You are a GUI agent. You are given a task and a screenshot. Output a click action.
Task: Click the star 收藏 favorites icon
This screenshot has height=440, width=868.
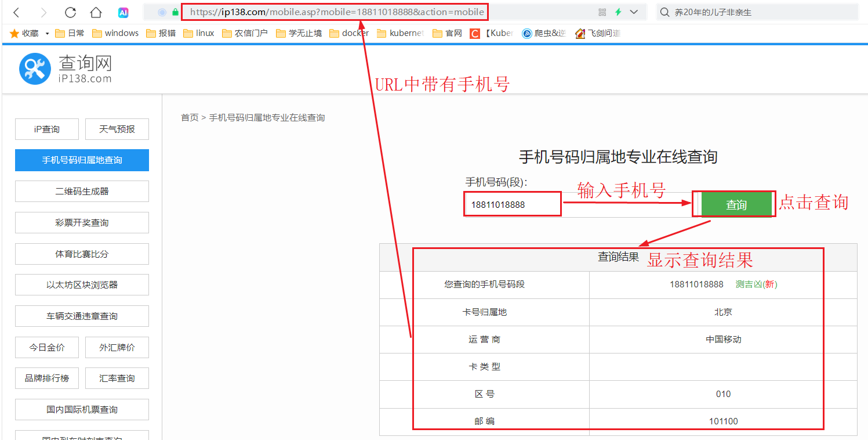pyautogui.click(x=14, y=33)
